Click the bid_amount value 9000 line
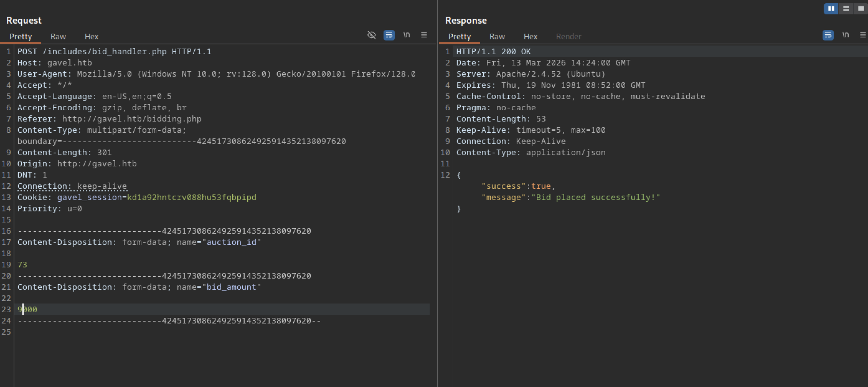The image size is (868, 387). pyautogui.click(x=27, y=310)
